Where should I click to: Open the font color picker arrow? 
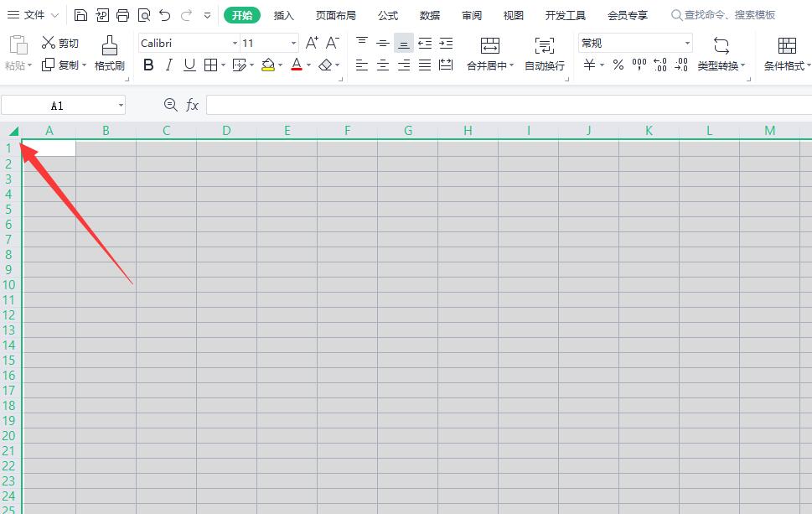308,65
